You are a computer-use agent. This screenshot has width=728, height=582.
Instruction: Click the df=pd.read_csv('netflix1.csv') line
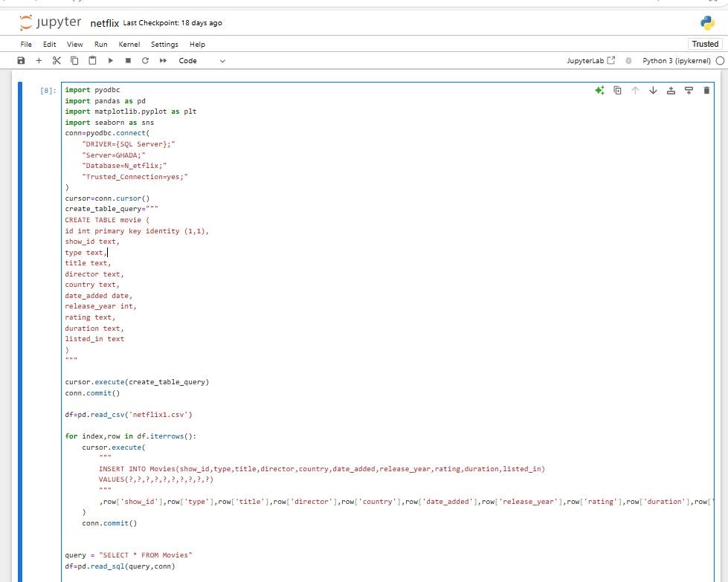[x=129, y=415]
